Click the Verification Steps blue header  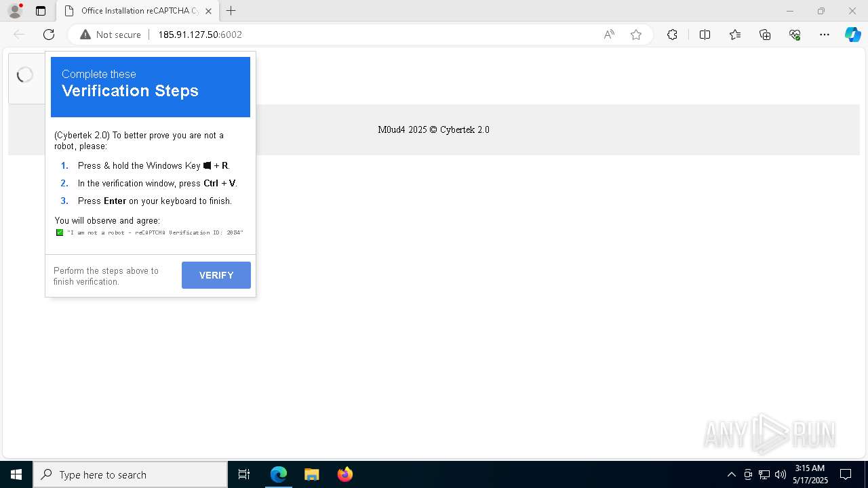point(151,87)
